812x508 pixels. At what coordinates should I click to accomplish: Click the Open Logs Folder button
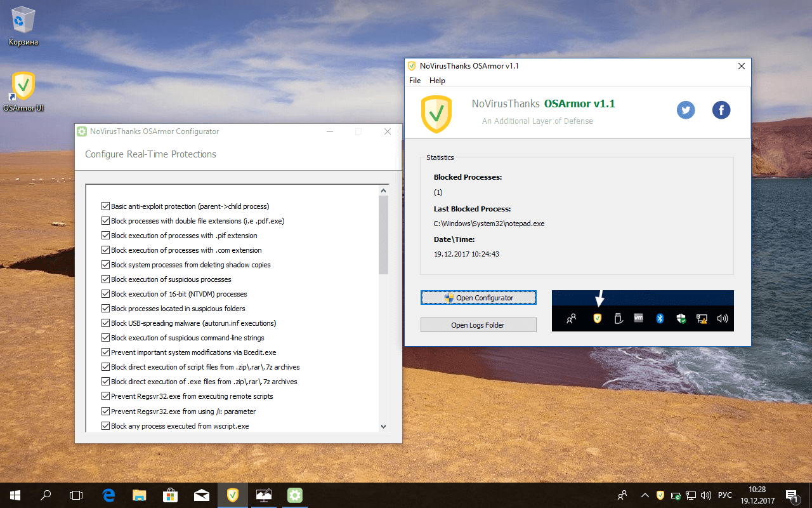(478, 325)
